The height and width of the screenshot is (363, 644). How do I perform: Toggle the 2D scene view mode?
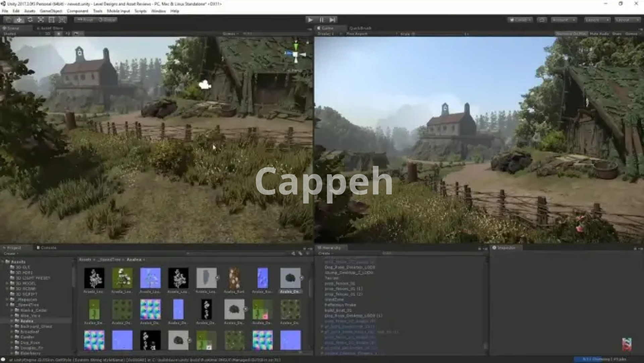(x=48, y=34)
